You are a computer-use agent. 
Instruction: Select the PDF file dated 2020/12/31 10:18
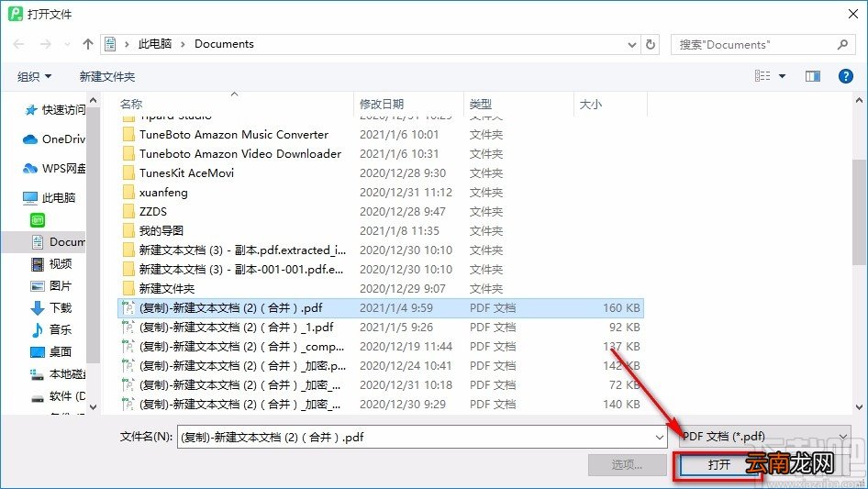(x=381, y=384)
